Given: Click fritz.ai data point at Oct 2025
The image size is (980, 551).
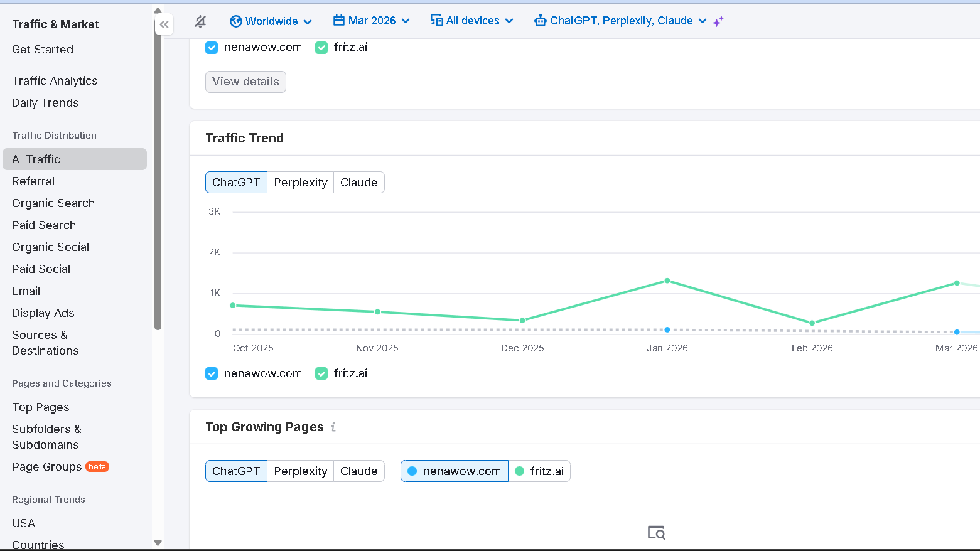Looking at the screenshot, I should coord(233,306).
